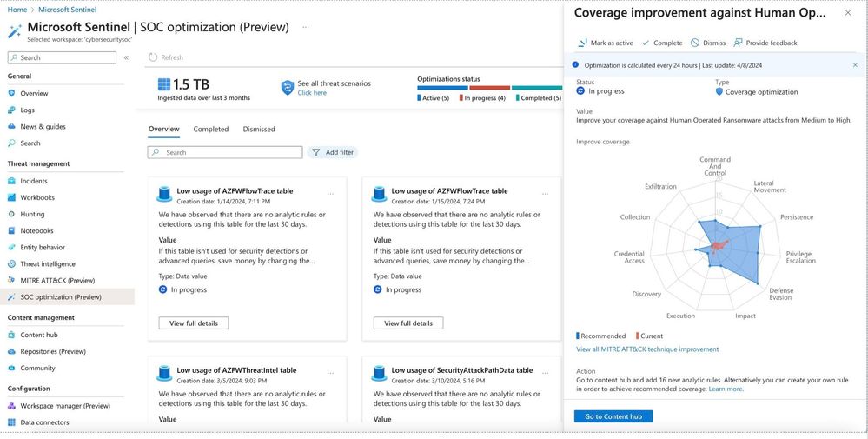Dismiss this optimization

(708, 43)
